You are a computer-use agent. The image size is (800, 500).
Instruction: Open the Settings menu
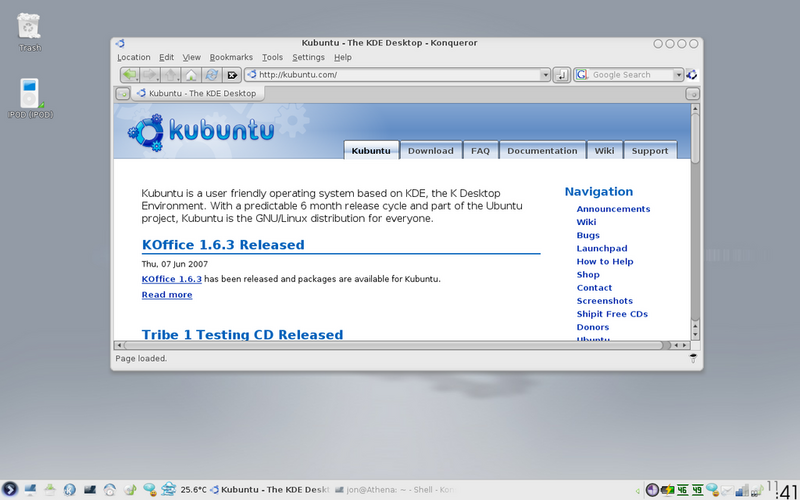tap(308, 58)
